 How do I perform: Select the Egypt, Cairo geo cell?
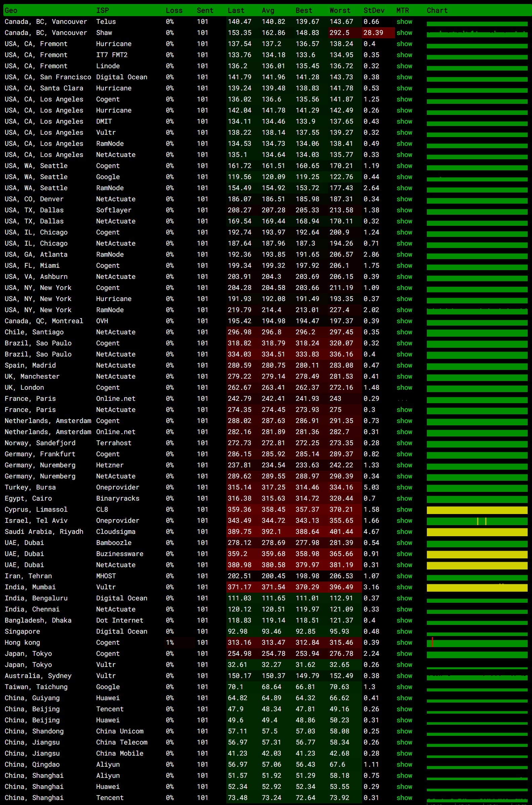pos(28,499)
